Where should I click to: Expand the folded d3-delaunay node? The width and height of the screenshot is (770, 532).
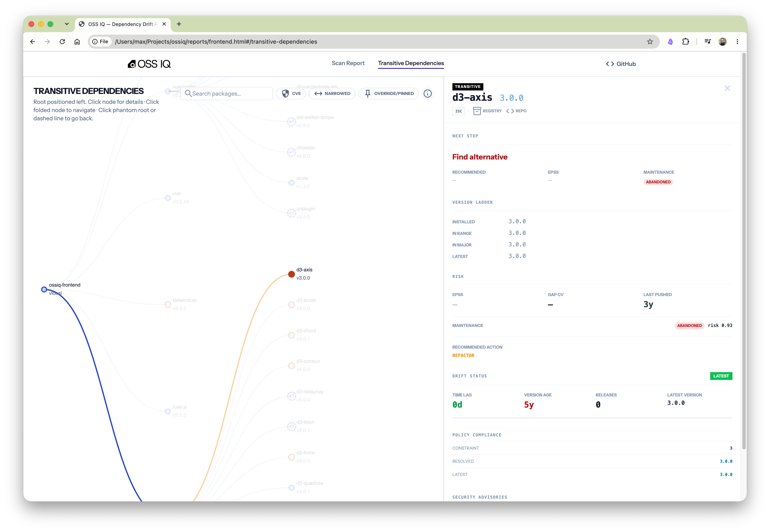(291, 396)
